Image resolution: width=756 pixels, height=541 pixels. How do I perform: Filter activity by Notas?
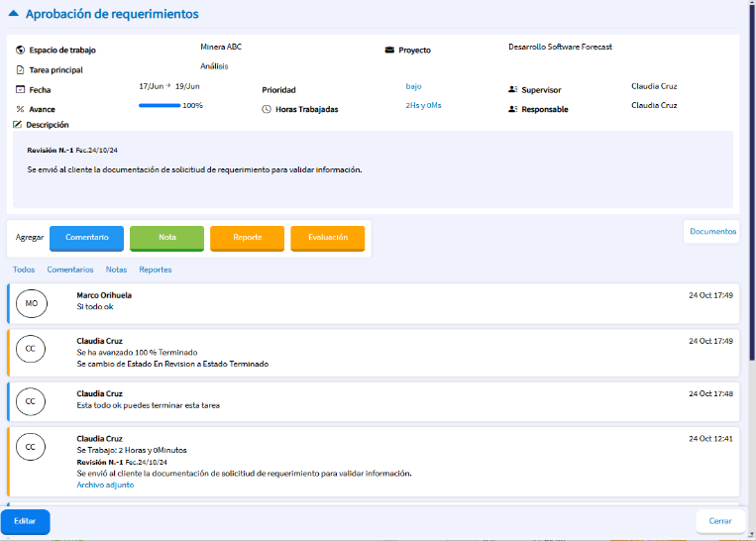[x=116, y=270]
